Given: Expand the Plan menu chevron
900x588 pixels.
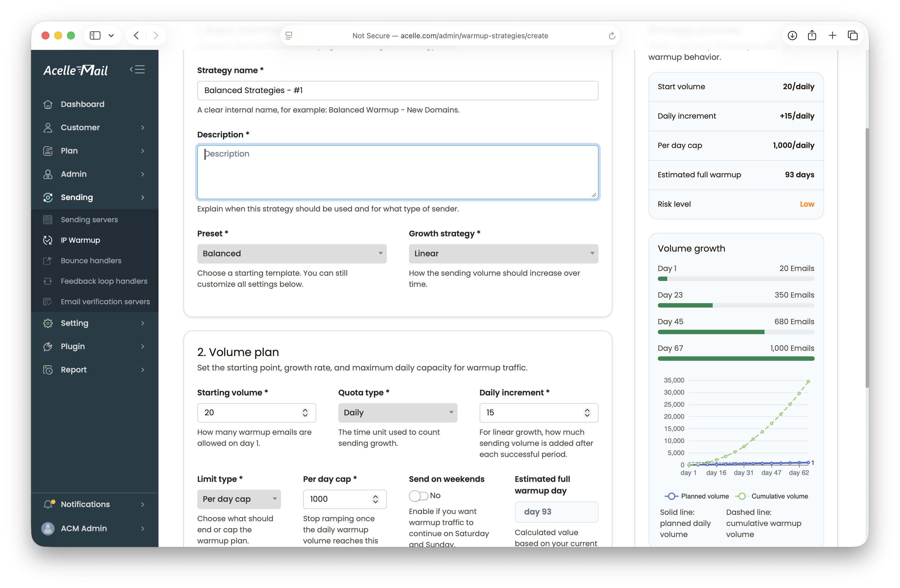Looking at the screenshot, I should 142,151.
